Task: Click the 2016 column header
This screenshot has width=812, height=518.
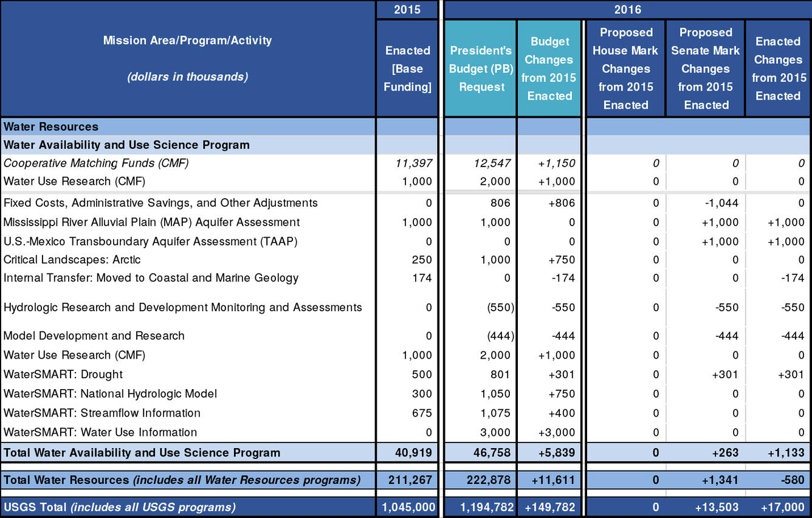Action: [627, 10]
